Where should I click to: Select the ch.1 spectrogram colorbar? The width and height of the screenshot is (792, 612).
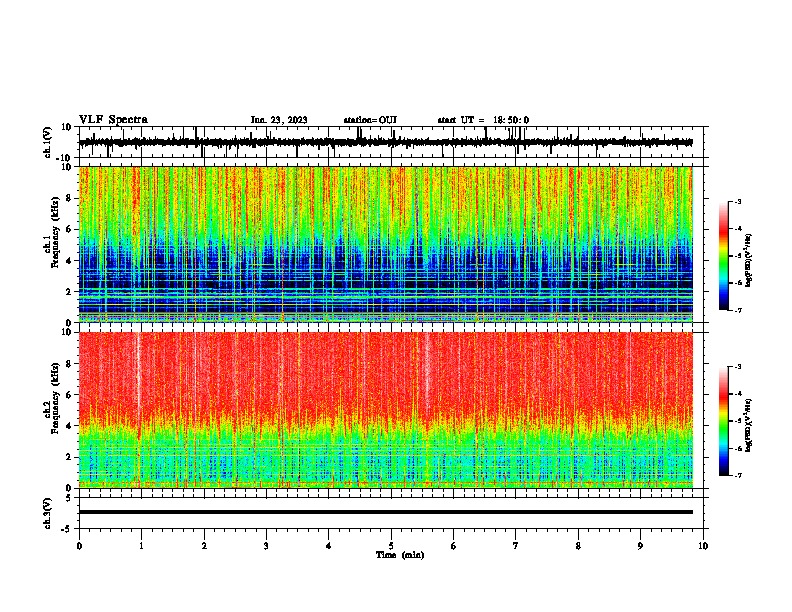point(724,256)
